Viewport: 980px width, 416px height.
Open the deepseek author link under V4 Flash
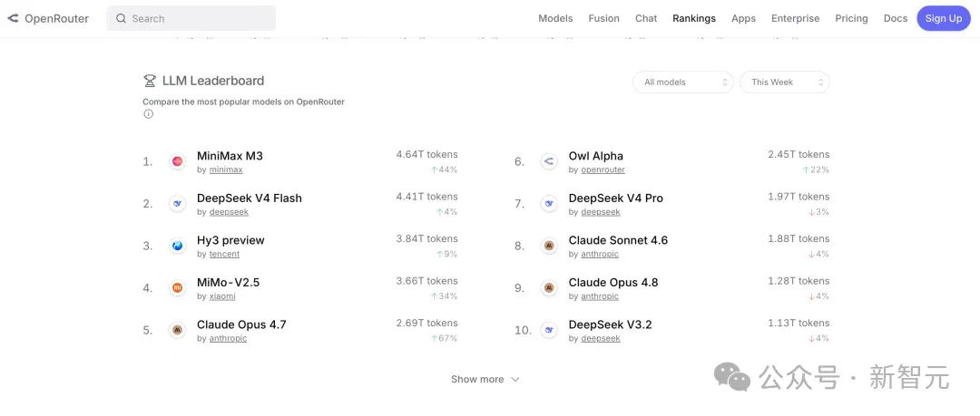(229, 212)
